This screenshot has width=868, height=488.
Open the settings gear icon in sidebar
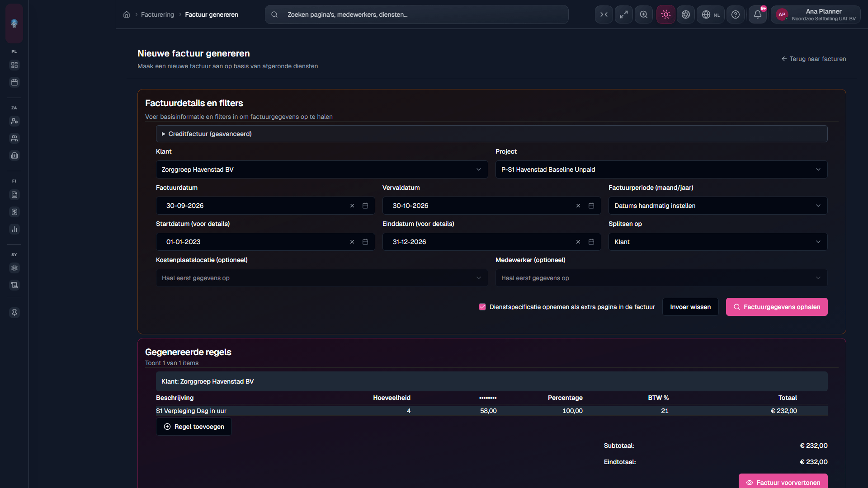(14, 268)
